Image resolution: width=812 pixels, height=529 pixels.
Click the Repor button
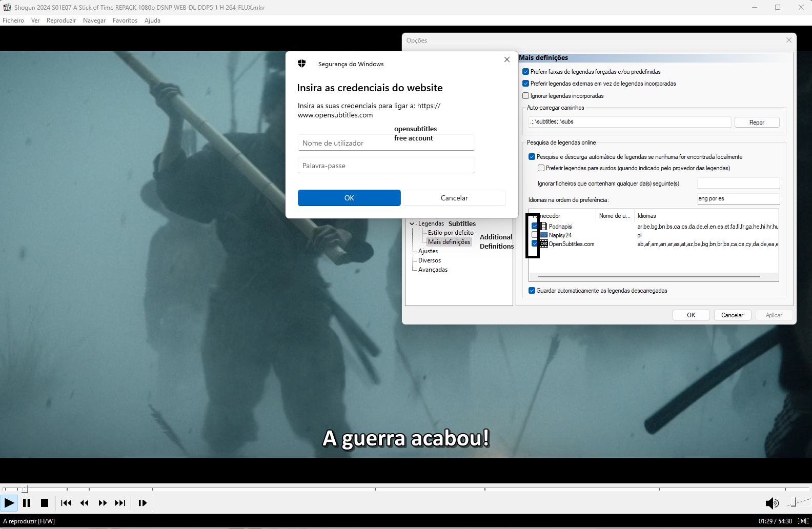point(756,123)
